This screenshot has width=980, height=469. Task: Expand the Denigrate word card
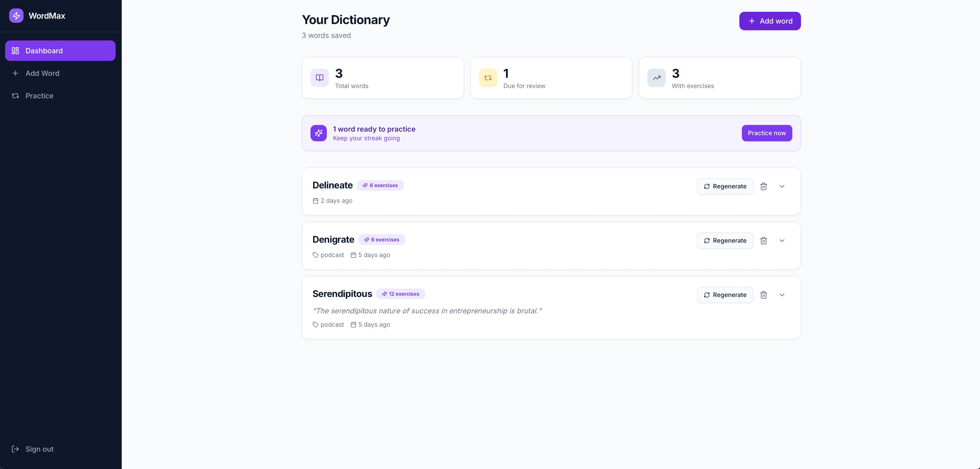pos(782,240)
